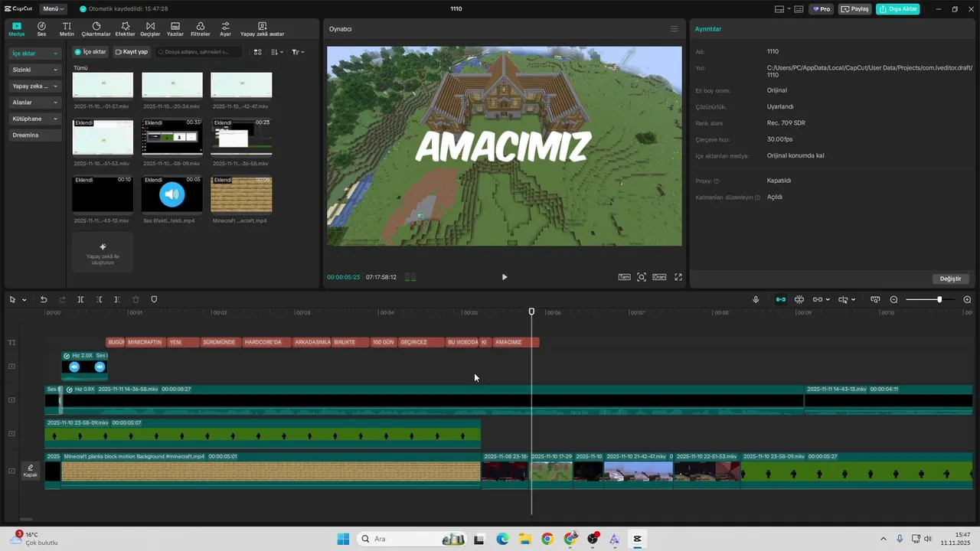Screen dimensions: 980x551
Task: Open the Geçişler transitions tab
Action: [x=150, y=29]
